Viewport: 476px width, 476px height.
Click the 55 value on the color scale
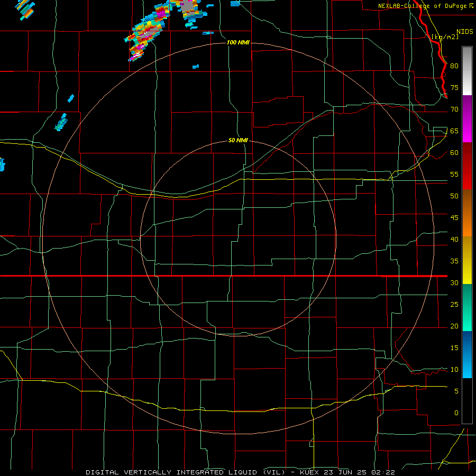tap(454, 175)
